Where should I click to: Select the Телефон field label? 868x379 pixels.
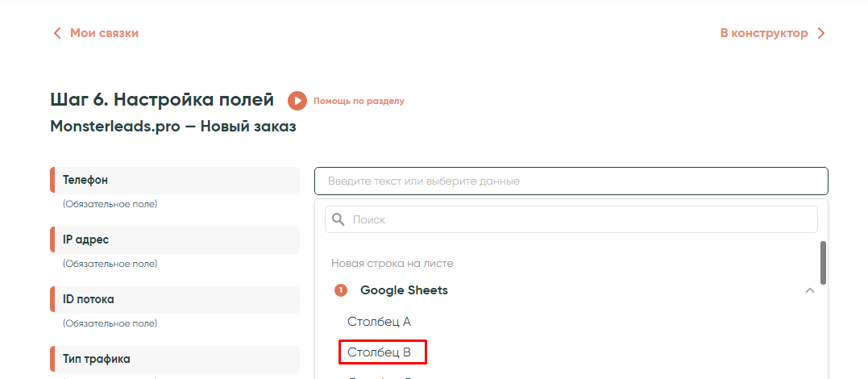85,180
